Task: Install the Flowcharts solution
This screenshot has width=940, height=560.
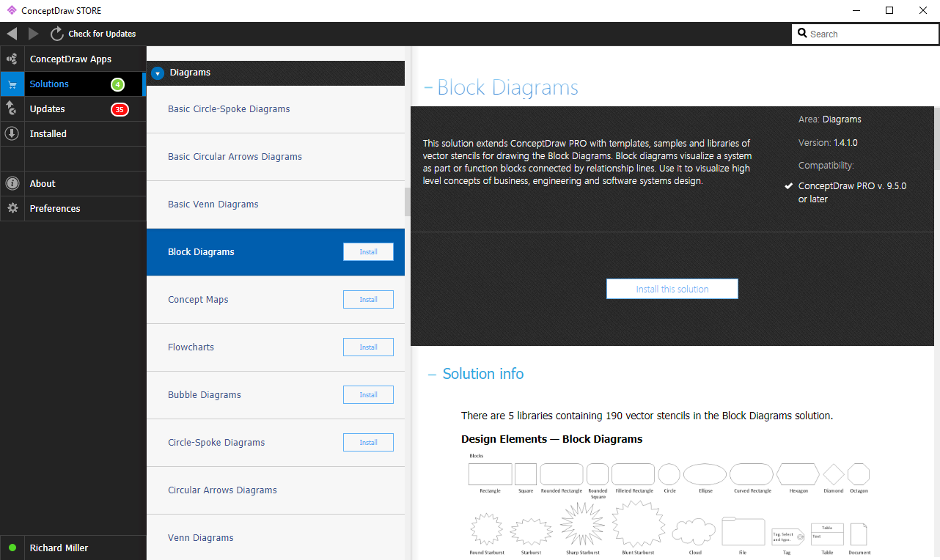Action: (x=368, y=347)
